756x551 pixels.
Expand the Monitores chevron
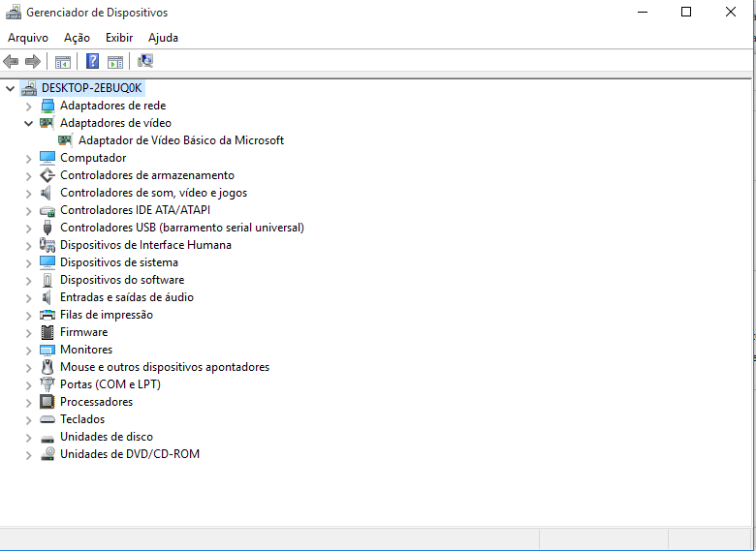[x=28, y=351]
